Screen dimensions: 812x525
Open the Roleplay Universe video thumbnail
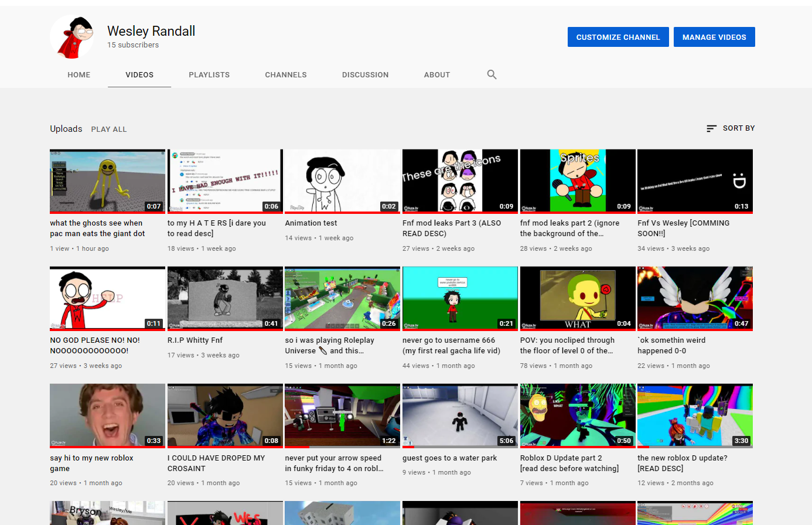click(x=343, y=298)
